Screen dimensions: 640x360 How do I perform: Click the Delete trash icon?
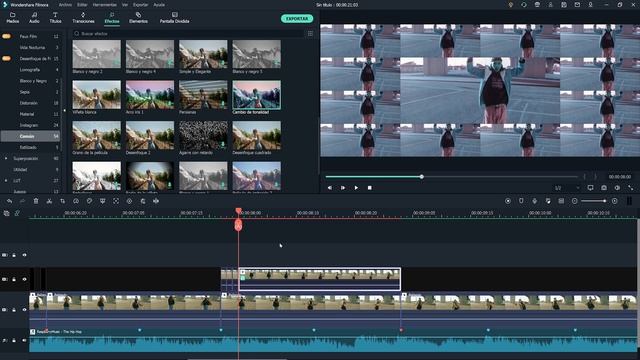pos(36,201)
